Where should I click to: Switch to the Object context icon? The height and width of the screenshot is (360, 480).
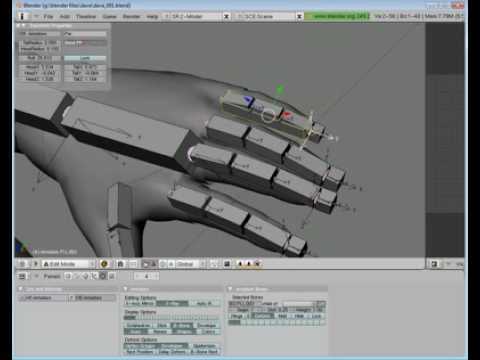[94, 276]
